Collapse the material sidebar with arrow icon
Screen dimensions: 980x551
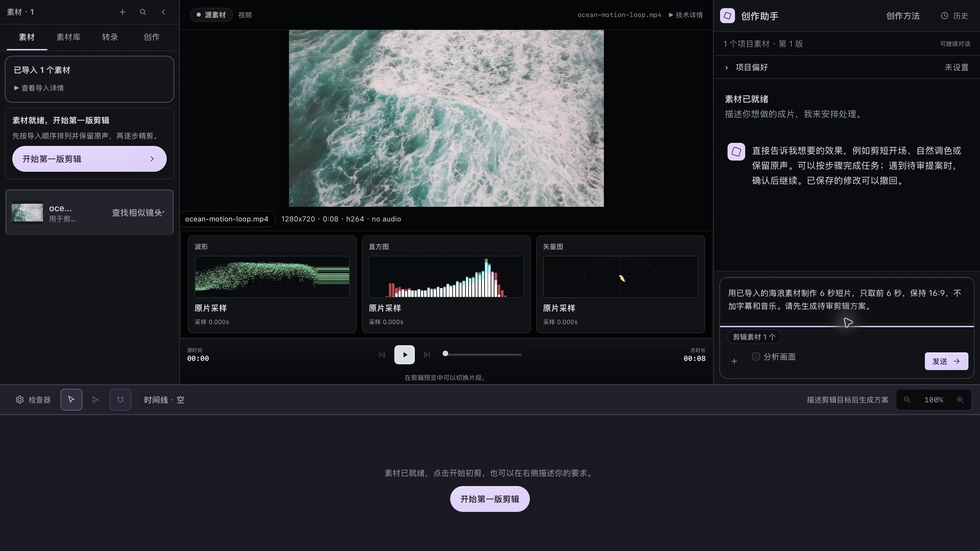point(164,12)
